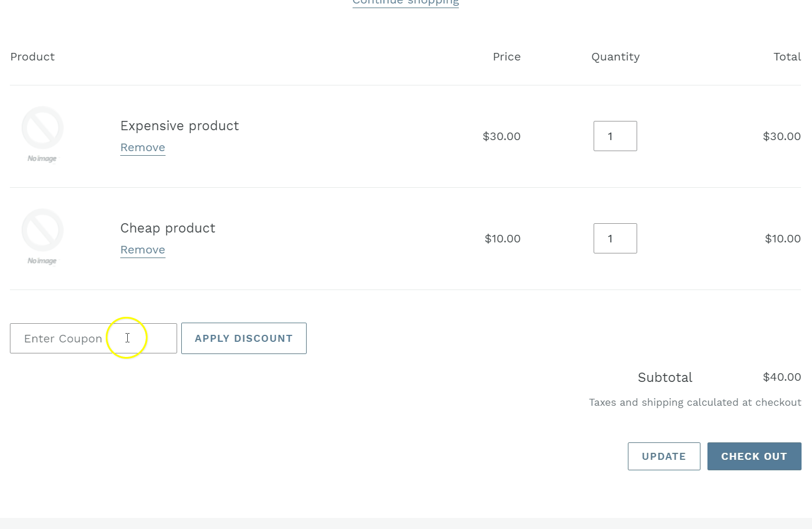Viewport: 812px width, 529px height.
Task: Open the Cheap product title
Action: click(167, 228)
